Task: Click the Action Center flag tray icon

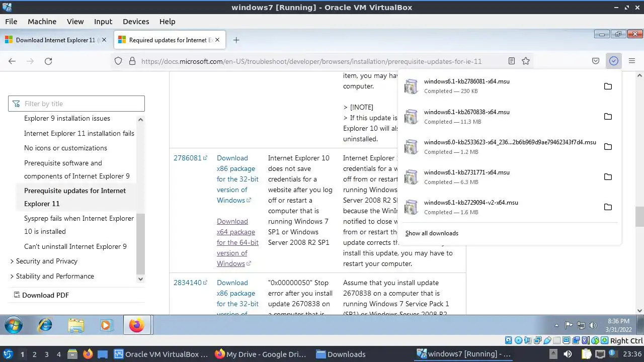Action: (569, 325)
